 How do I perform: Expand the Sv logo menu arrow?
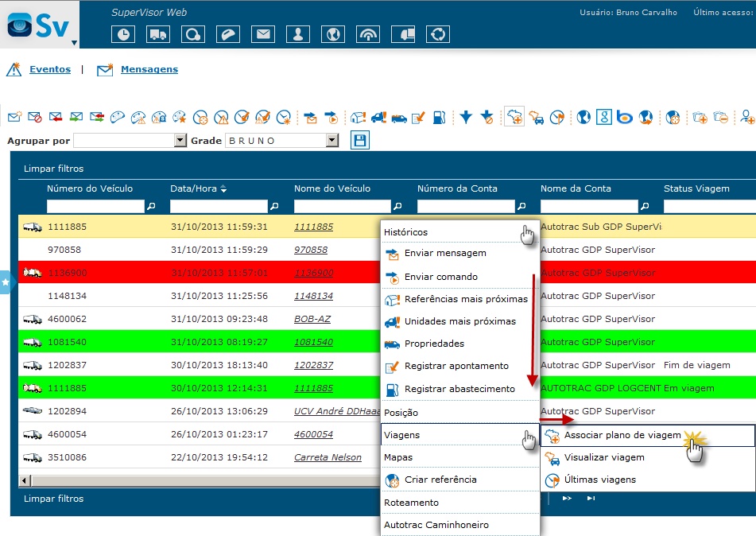[74, 43]
